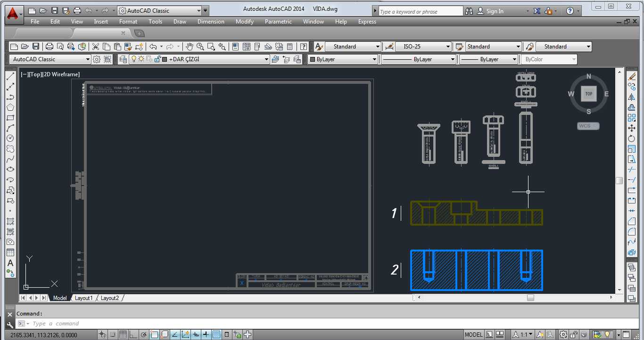644x340 pixels.
Task: Open the multileader style Standard dropdown
Action: (x=588, y=47)
